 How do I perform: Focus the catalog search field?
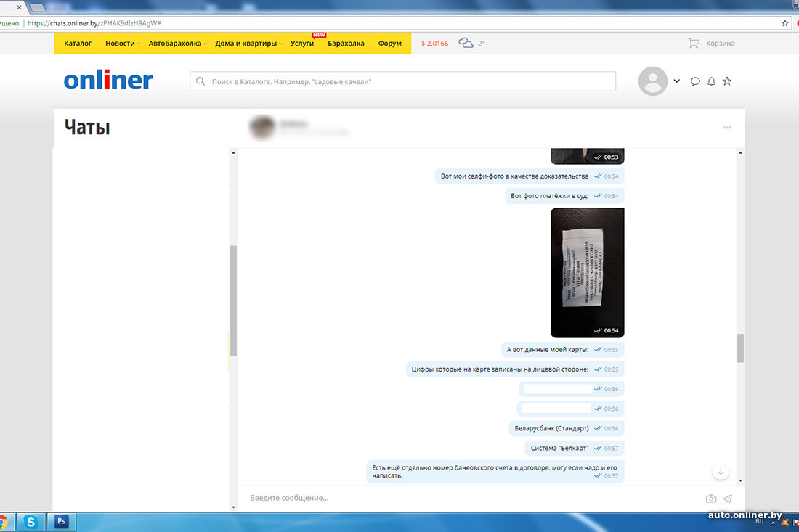tap(402, 81)
